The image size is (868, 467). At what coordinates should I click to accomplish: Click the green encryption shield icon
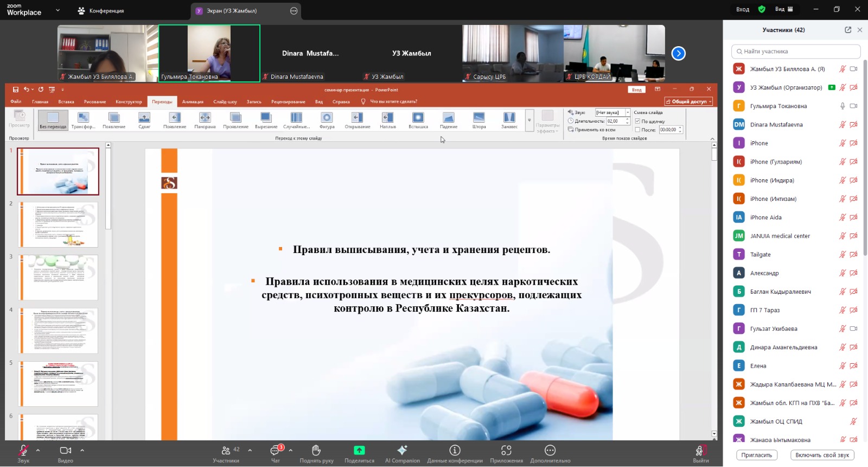[762, 9]
